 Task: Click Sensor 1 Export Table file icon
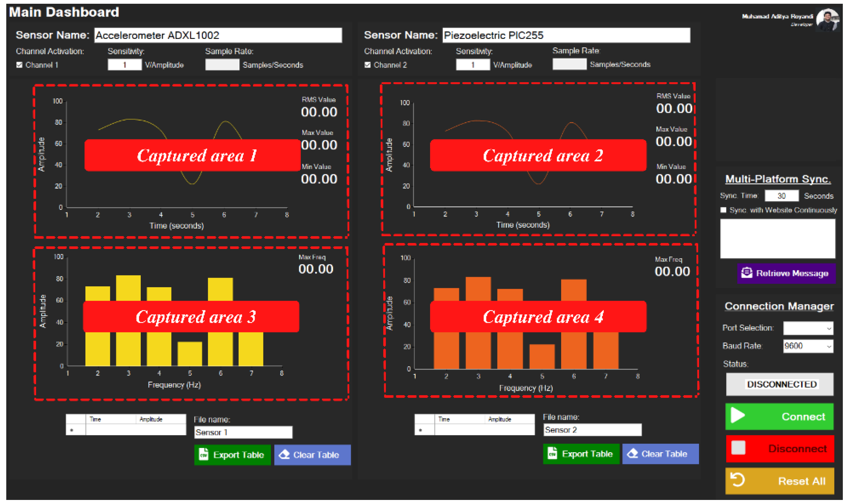click(x=204, y=455)
